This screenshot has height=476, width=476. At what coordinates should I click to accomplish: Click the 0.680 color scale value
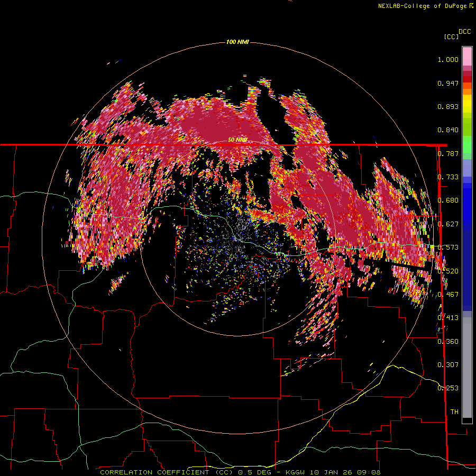point(448,200)
